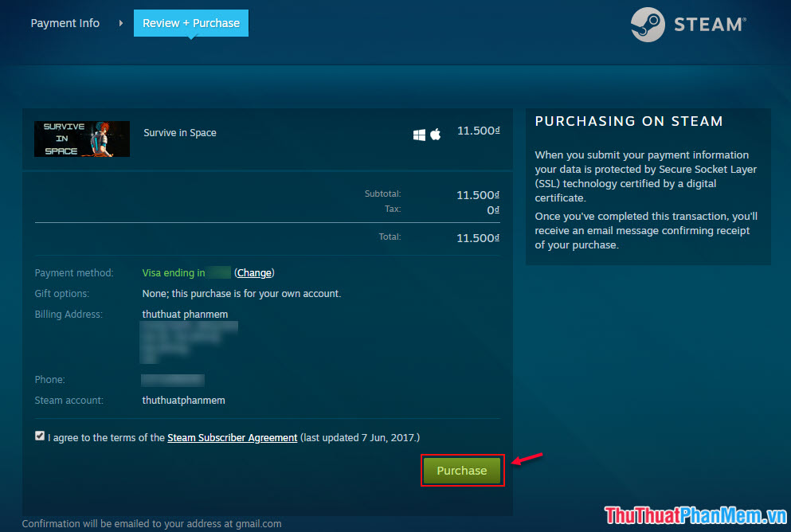This screenshot has width=791, height=532.
Task: Click the Steam account name thuthuatphanmem
Action: click(184, 401)
